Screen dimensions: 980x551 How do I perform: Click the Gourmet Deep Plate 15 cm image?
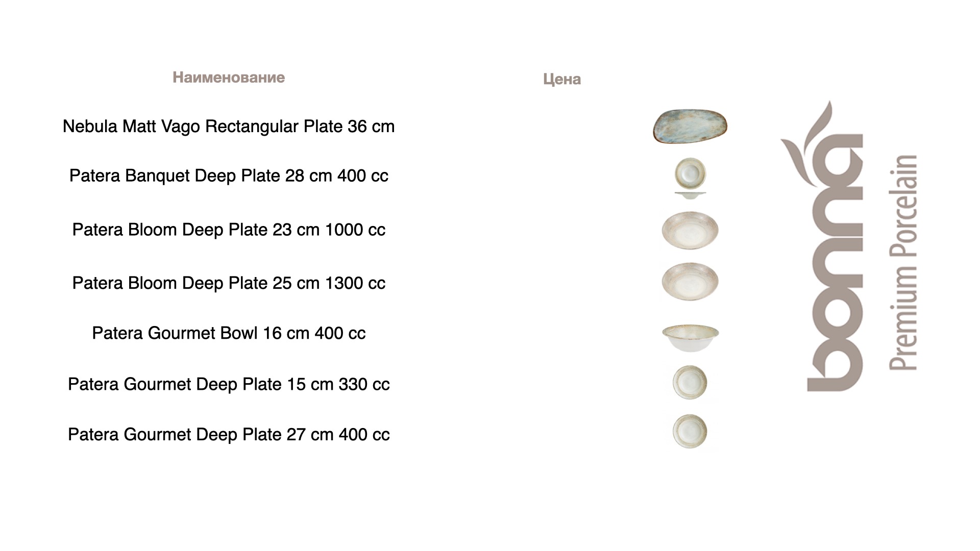click(690, 382)
